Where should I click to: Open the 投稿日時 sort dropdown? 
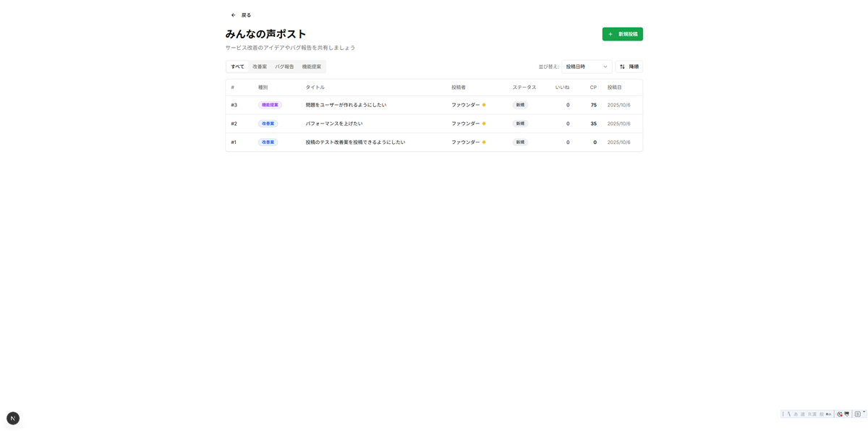(586, 66)
